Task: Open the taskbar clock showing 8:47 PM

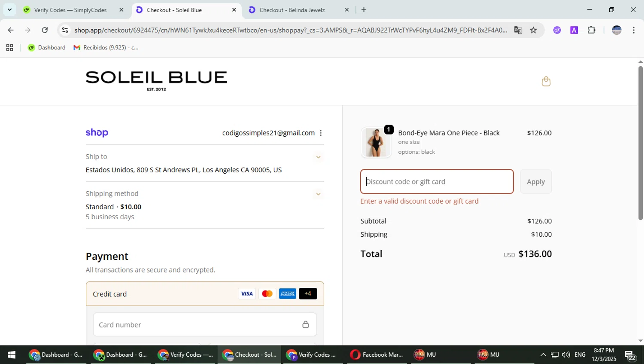Action: [604, 355]
